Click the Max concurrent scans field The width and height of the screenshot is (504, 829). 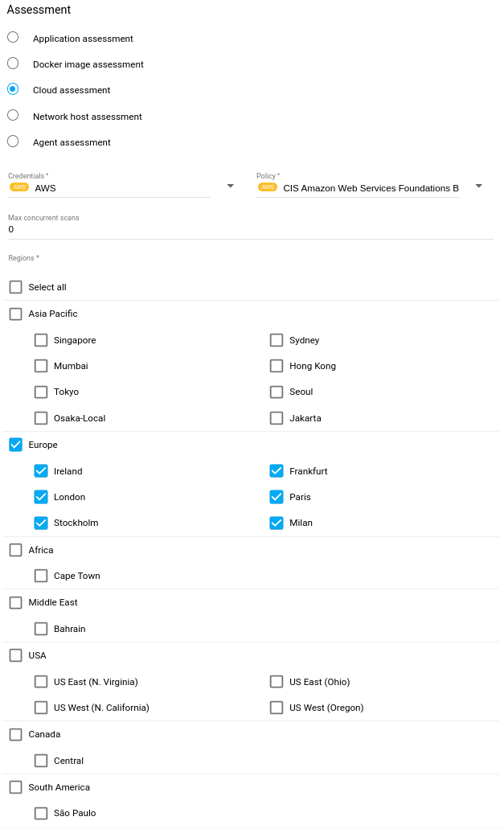point(249,229)
